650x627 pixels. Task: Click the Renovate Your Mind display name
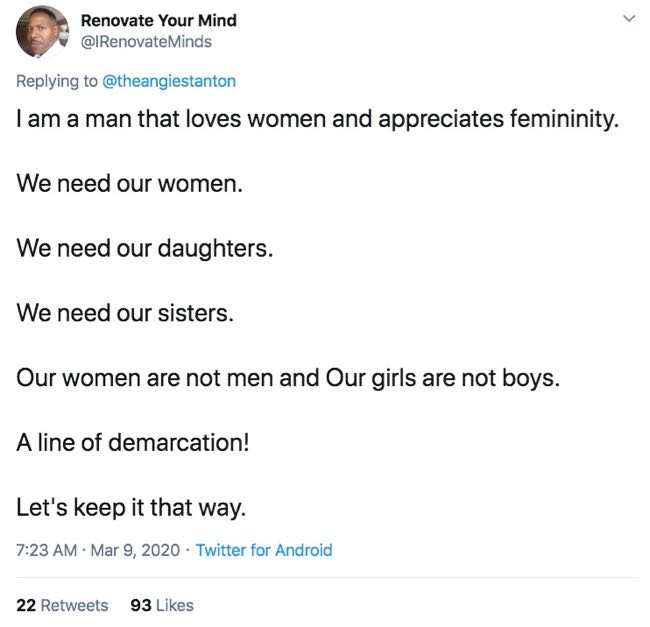159,20
